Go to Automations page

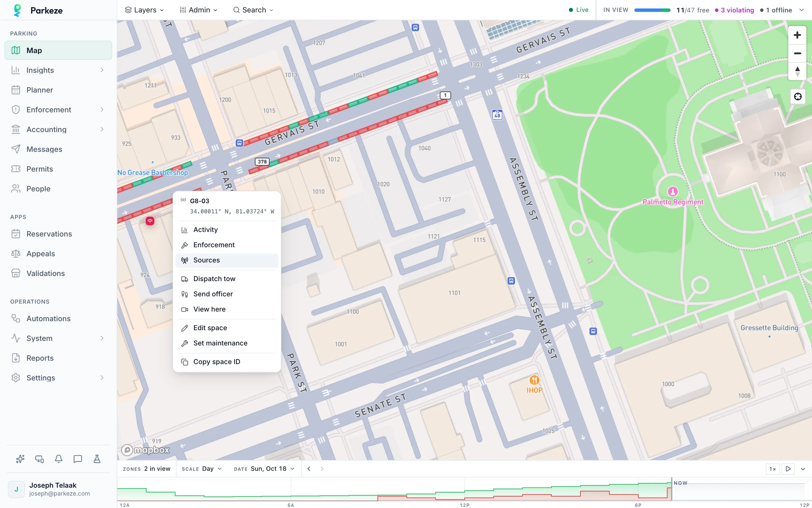tap(58, 319)
